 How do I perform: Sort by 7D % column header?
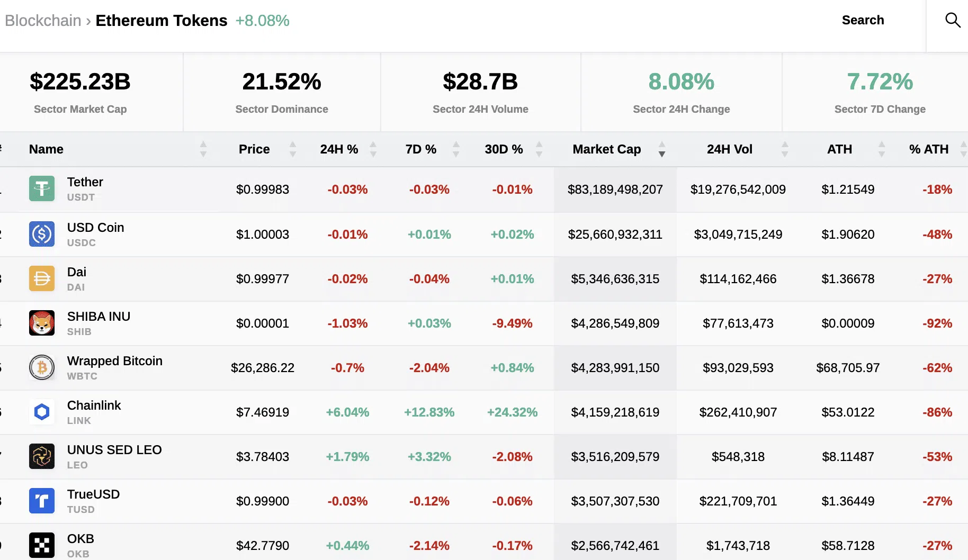coord(421,149)
